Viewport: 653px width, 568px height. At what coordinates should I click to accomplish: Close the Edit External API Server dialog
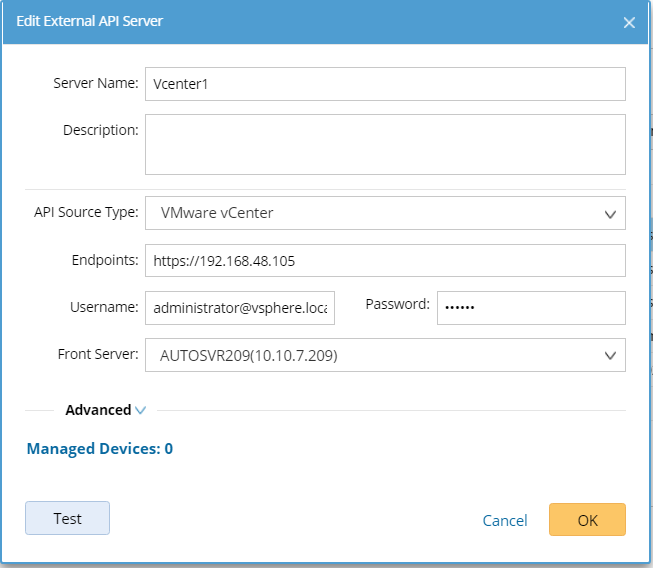(x=629, y=22)
